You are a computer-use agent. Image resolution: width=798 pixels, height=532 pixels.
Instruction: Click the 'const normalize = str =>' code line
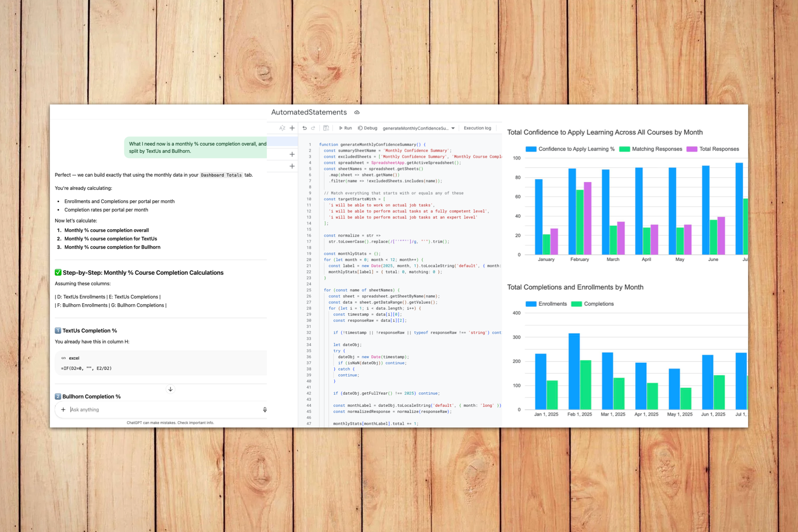(x=352, y=235)
